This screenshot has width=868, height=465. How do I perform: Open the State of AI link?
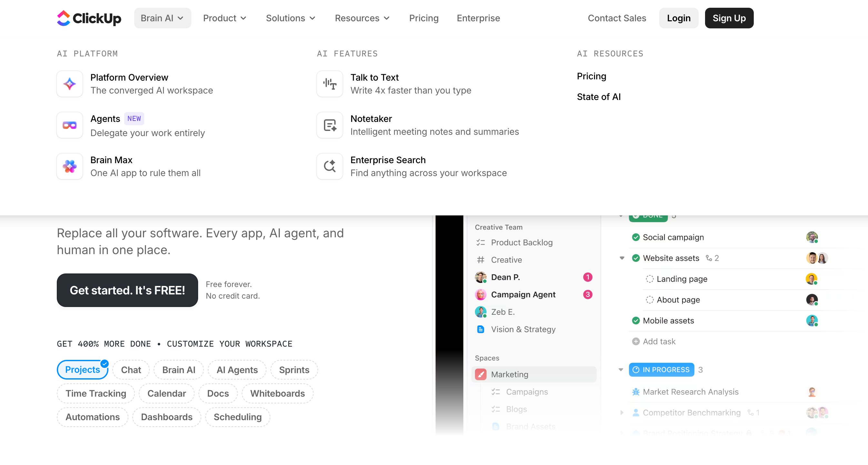coord(599,97)
